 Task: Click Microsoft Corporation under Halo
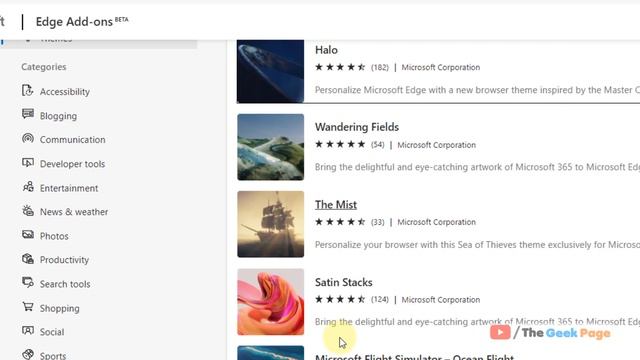pyautogui.click(x=440, y=67)
